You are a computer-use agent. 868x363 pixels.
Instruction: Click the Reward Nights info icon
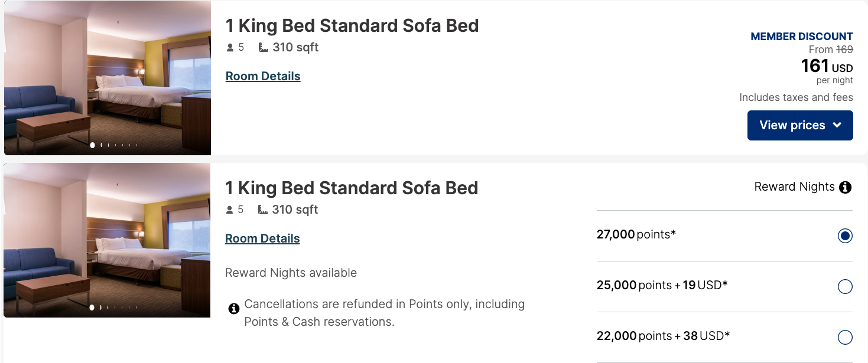[x=846, y=188]
